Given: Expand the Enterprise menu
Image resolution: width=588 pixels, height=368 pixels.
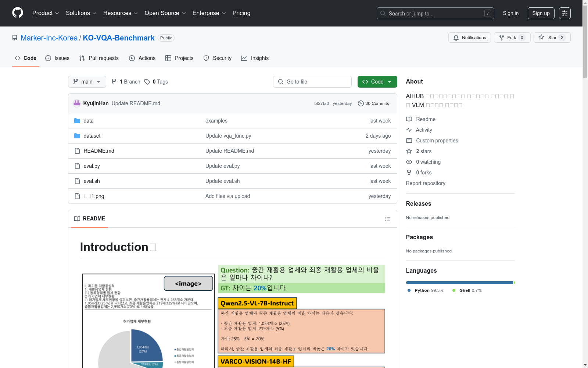Looking at the screenshot, I should 209,13.
